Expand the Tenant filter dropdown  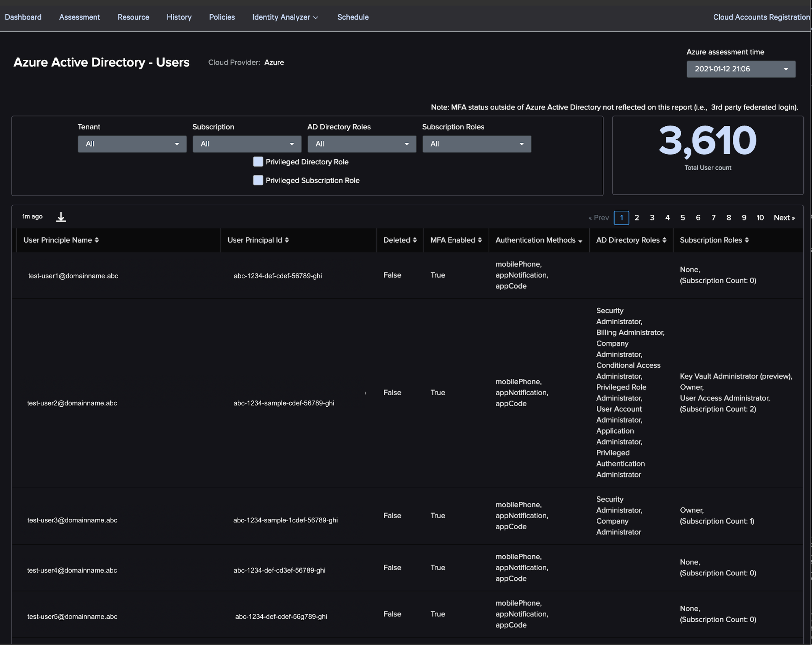[130, 144]
